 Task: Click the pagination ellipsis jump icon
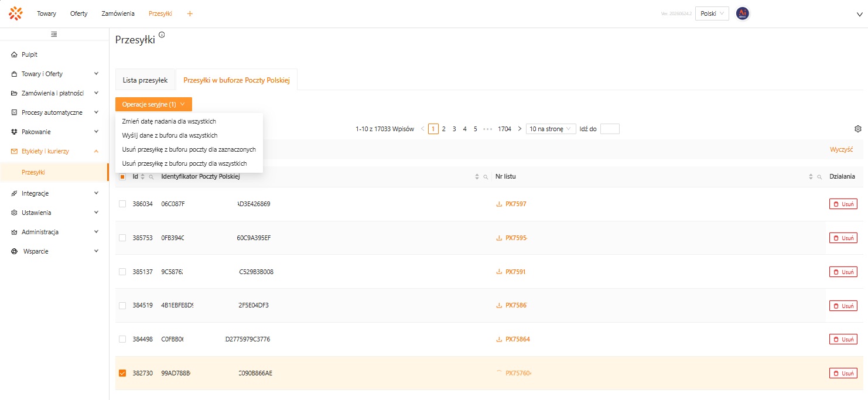pos(488,129)
